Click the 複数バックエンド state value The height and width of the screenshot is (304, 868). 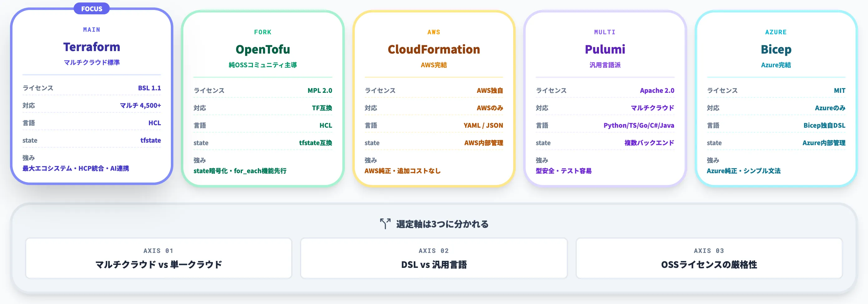coord(649,143)
